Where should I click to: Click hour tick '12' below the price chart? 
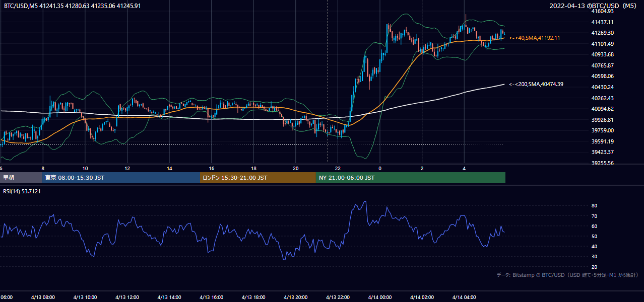[x=127, y=169]
